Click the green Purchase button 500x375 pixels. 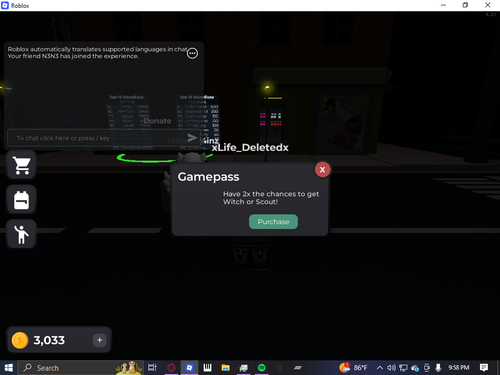(273, 222)
